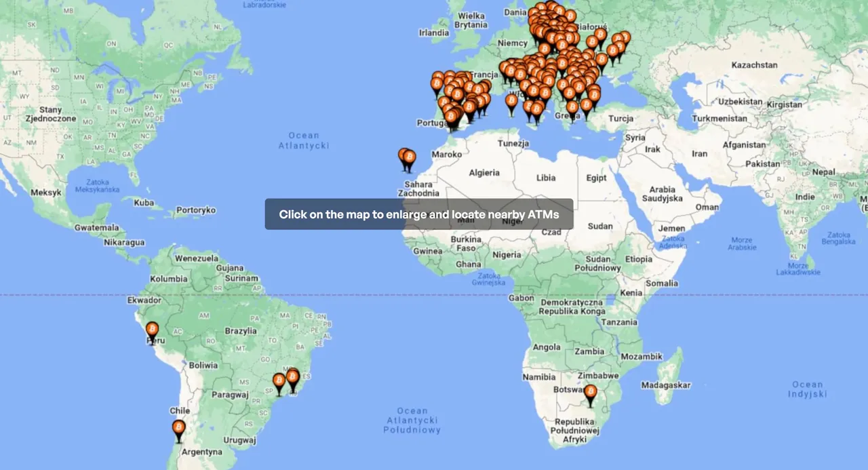Click the Uzbekistan country label
Viewport: 868px width, 470px height.
741,101
